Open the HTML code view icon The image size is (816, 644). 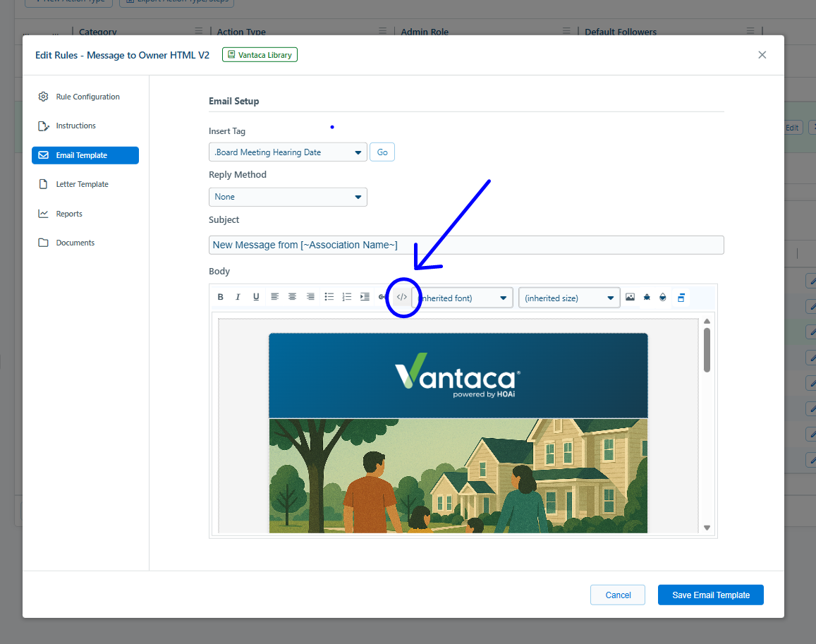tap(401, 297)
